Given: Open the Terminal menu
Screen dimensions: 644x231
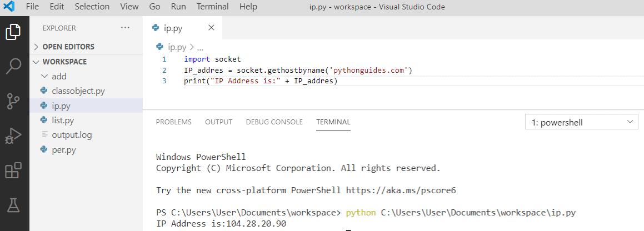Looking at the screenshot, I should point(212,7).
